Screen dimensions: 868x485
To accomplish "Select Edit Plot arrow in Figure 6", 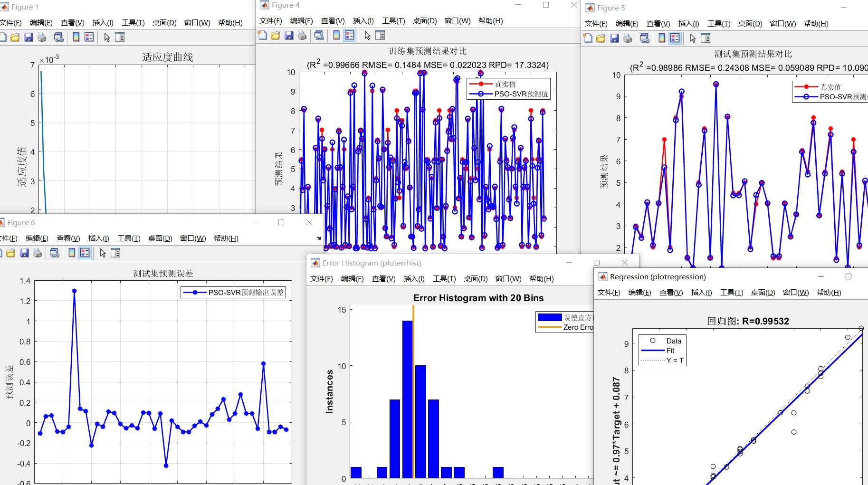I will pyautogui.click(x=103, y=253).
